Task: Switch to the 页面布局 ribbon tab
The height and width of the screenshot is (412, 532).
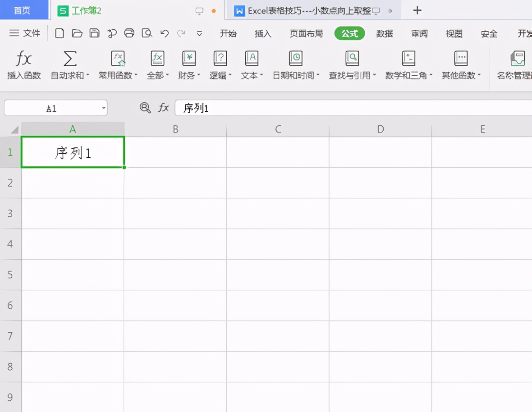Action: click(x=306, y=33)
